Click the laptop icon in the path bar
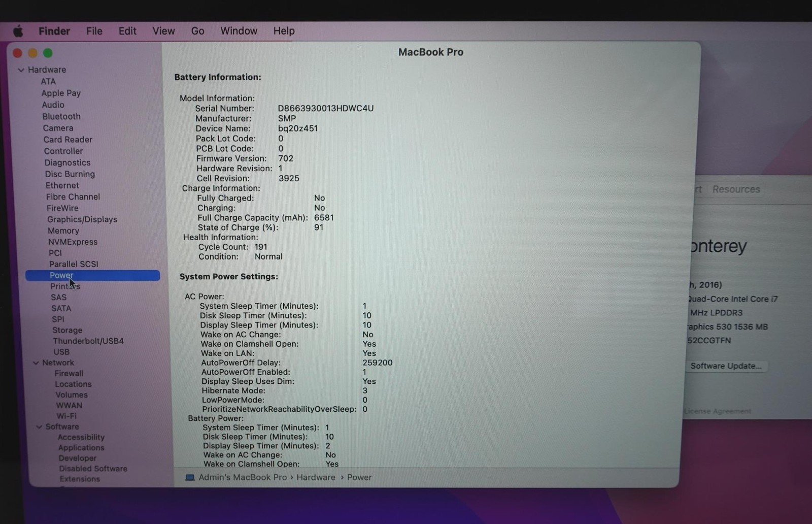The height and width of the screenshot is (524, 812). pos(190,478)
